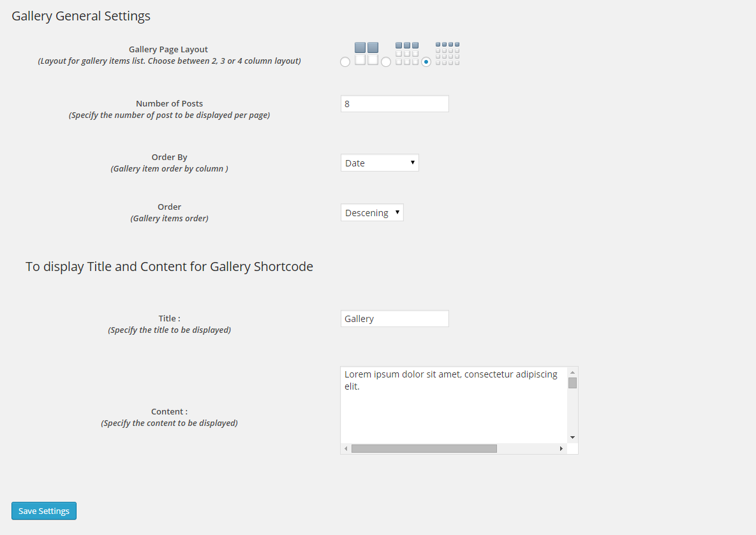The height and width of the screenshot is (535, 756).
Task: Click the Content box scroll-left arrow
Action: [346, 449]
